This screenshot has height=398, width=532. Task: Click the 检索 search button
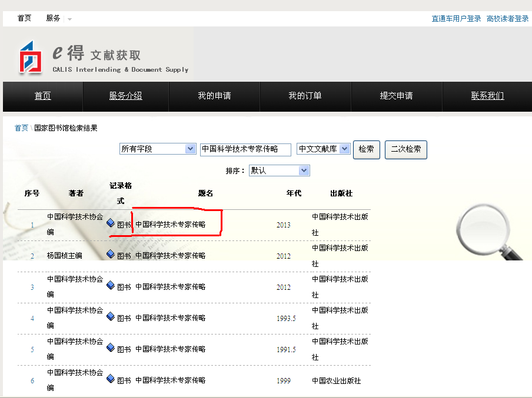(x=367, y=149)
